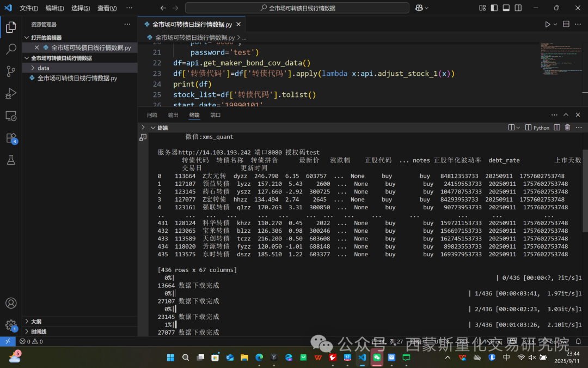
Task: Open the Source Control view
Action: (11, 71)
